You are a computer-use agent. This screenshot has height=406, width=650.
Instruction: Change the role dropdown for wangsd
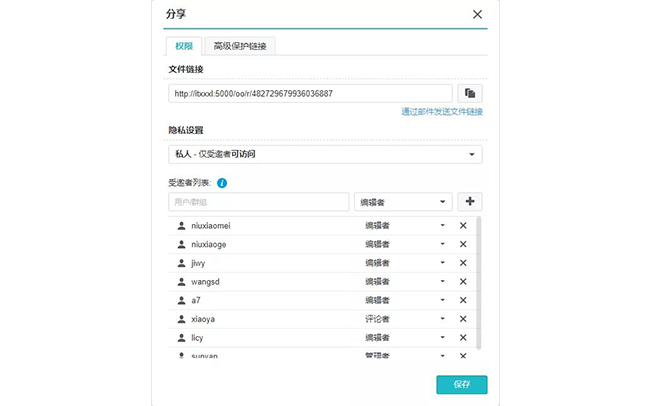[405, 282]
